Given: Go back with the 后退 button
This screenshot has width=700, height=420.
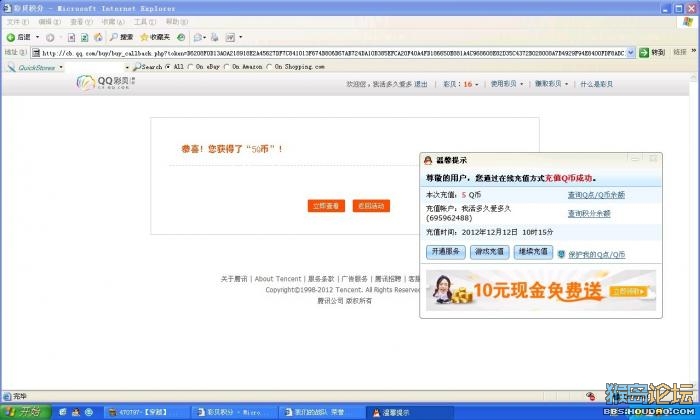Looking at the screenshot, I should tap(18, 37).
